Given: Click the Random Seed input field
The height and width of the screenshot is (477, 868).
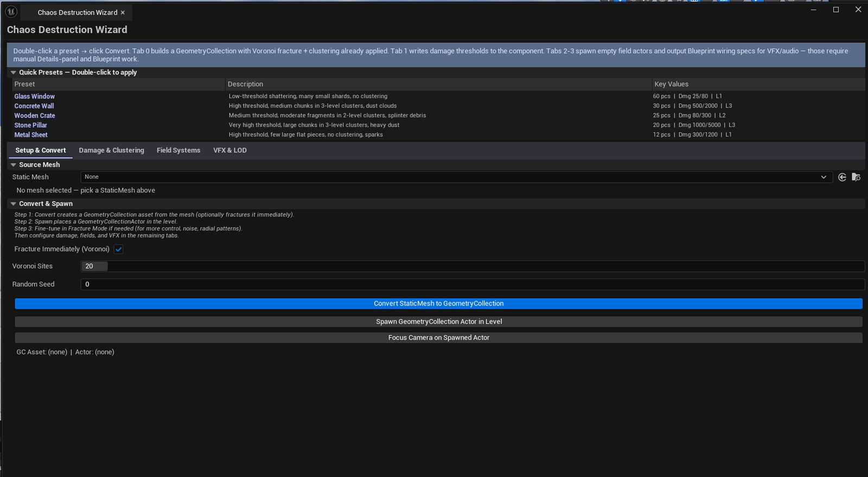Looking at the screenshot, I should pos(473,284).
